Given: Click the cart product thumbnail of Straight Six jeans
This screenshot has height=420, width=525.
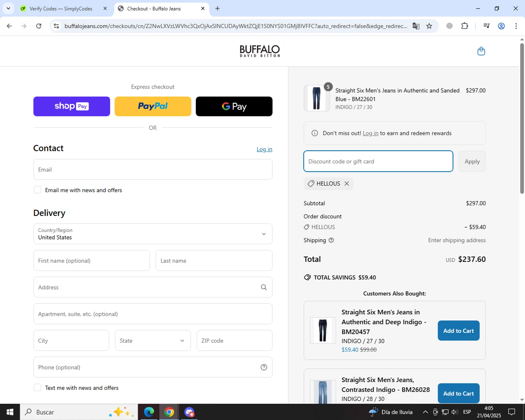Looking at the screenshot, I should 317,98.
